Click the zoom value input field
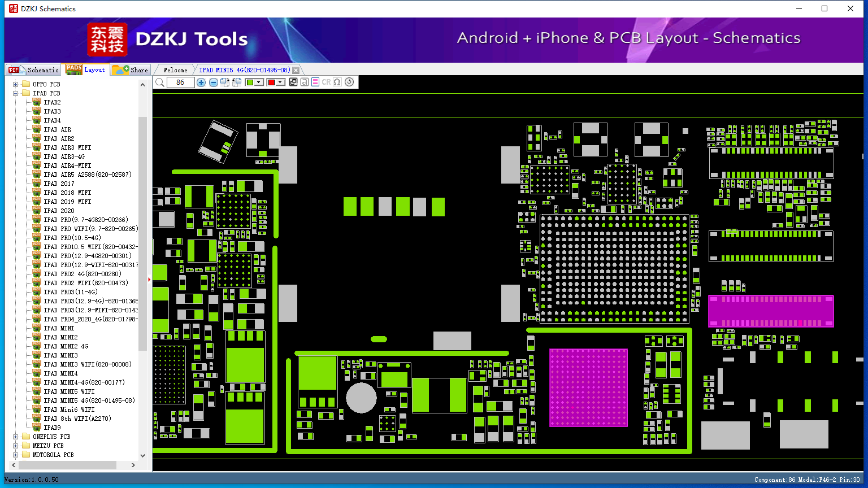The width and height of the screenshot is (868, 488). (x=180, y=82)
